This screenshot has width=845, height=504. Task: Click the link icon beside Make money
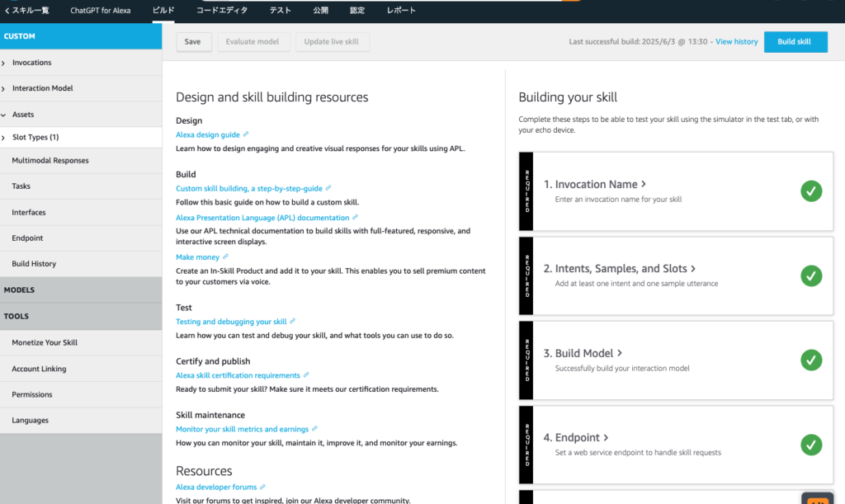(x=225, y=257)
